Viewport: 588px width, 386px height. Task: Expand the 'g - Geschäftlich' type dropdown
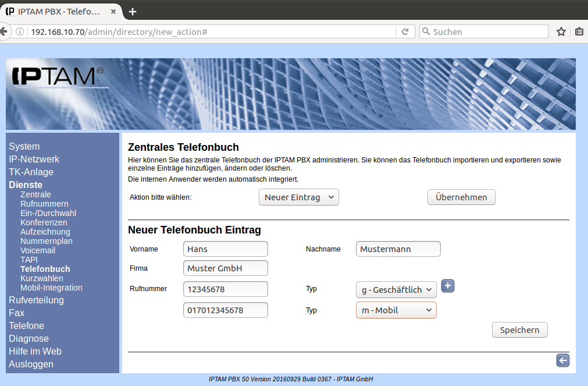395,289
